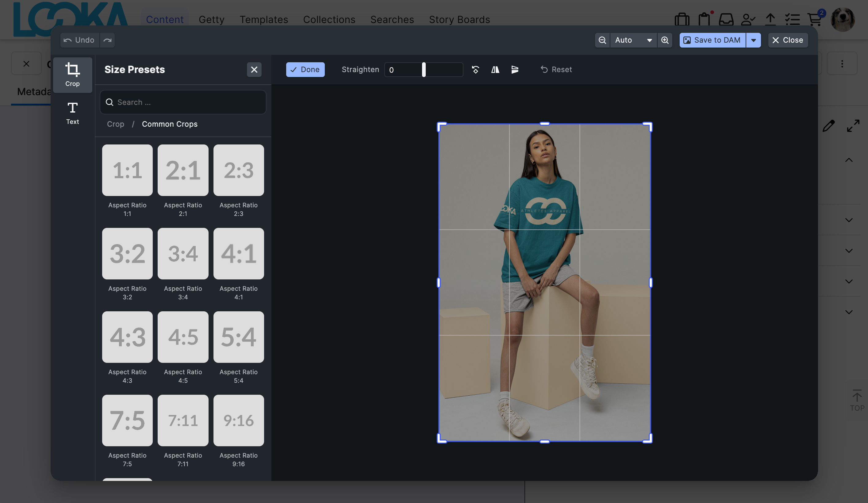Zoom in with magnifier plus icon

665,40
